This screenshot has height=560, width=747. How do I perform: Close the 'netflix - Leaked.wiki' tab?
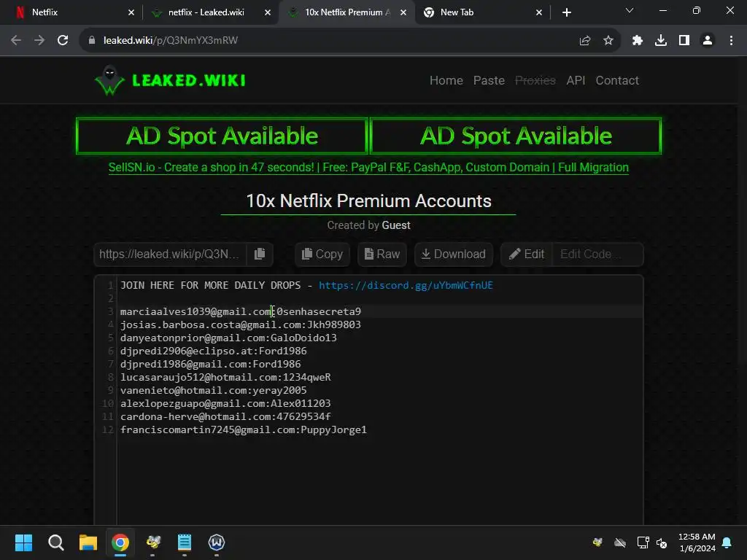pyautogui.click(x=267, y=13)
